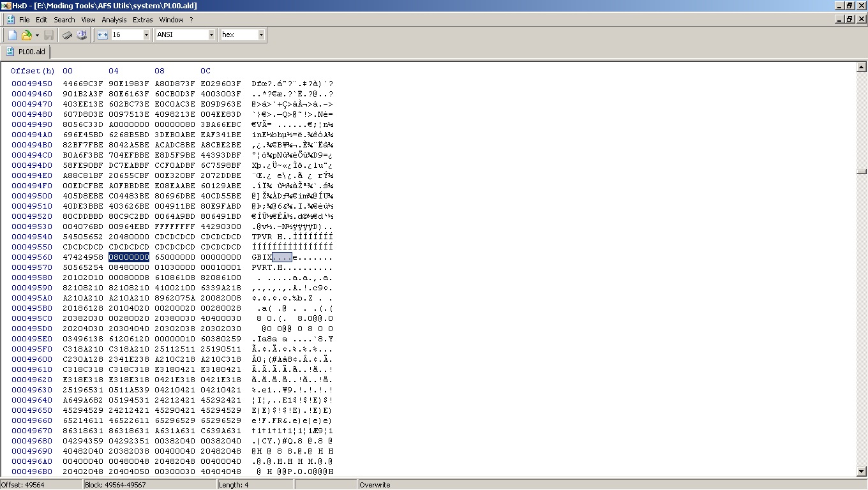868x490 pixels.
Task: Click hex value E029603F in first row
Action: pyautogui.click(x=221, y=84)
